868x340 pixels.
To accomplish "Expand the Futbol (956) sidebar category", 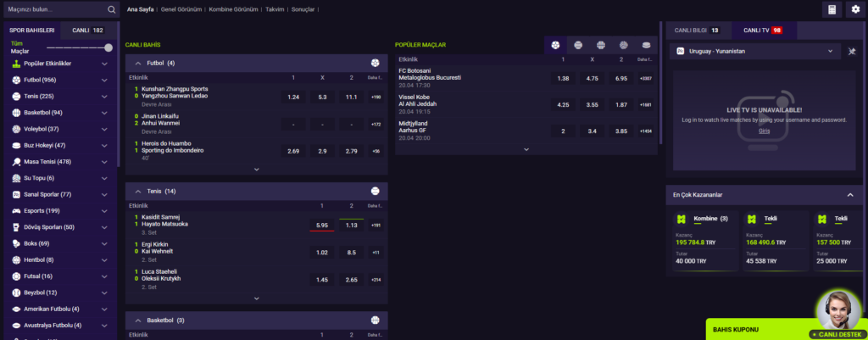I will coord(104,80).
